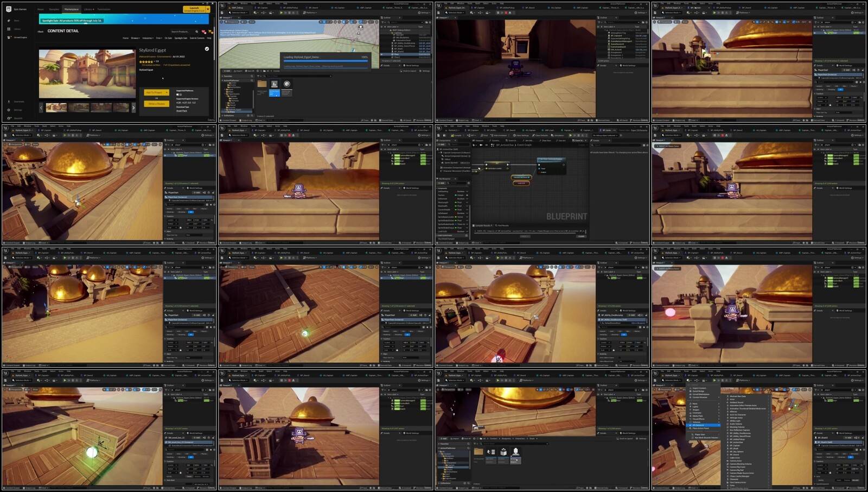Click the filter icon beside the Content Browser search bar
This screenshot has height=492, width=868.
(x=258, y=76)
